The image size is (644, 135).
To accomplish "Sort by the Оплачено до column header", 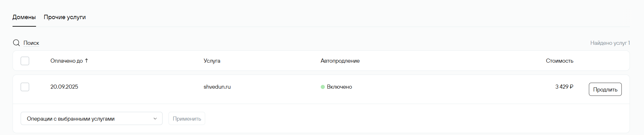I will click(66, 61).
